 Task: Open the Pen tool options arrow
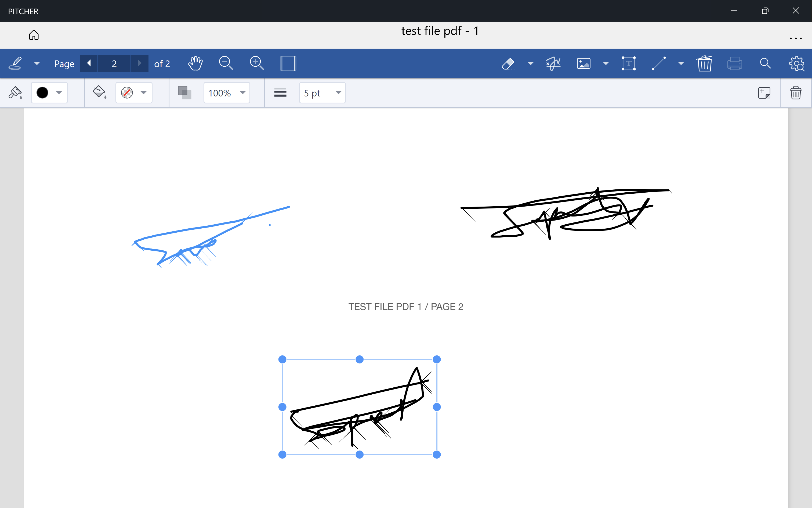point(37,63)
